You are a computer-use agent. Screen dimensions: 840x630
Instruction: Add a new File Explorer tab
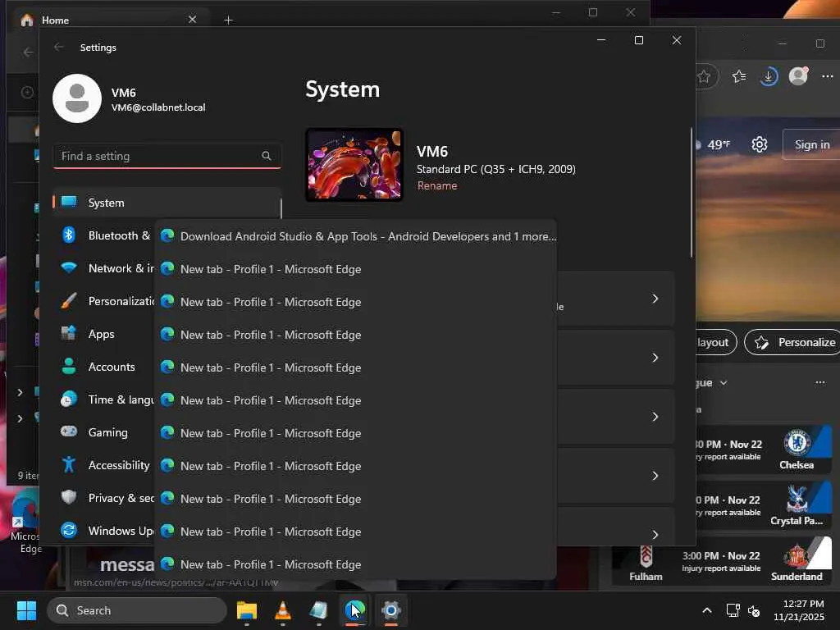coord(228,20)
